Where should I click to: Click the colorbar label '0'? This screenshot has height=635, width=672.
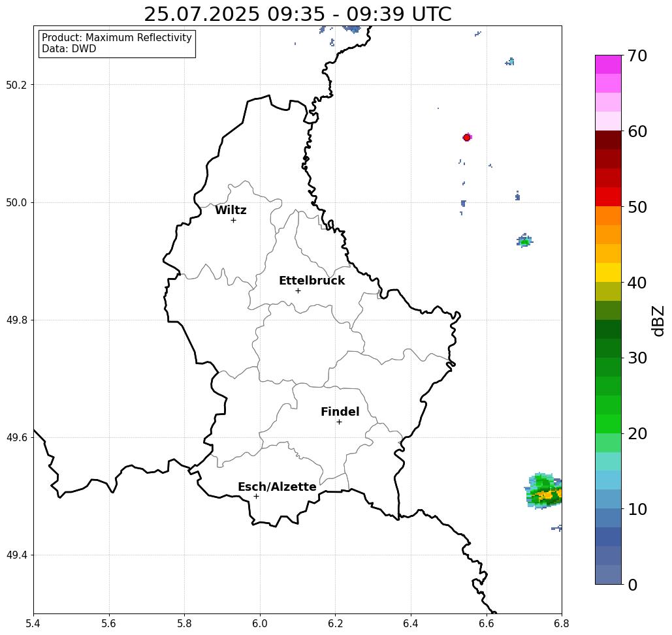pyautogui.click(x=633, y=585)
